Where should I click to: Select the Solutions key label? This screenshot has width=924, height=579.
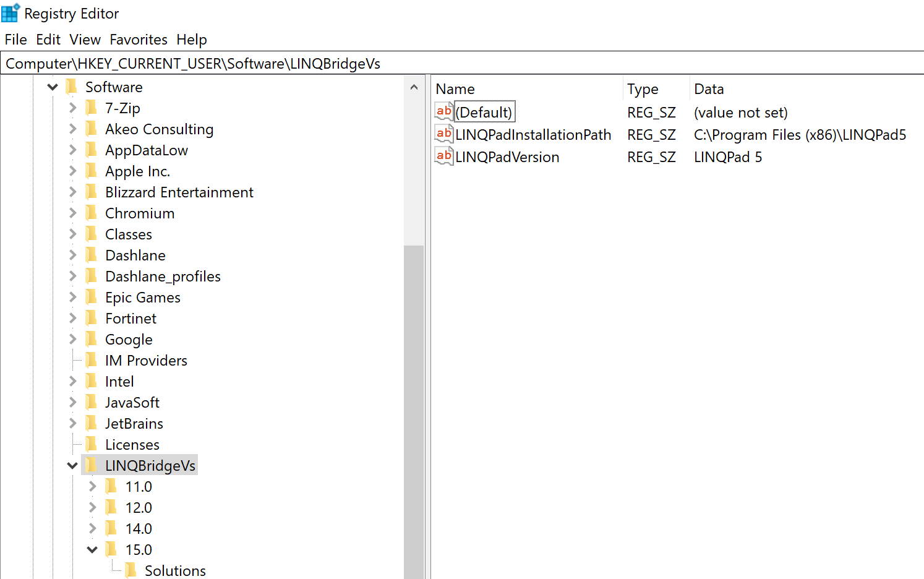(x=175, y=570)
